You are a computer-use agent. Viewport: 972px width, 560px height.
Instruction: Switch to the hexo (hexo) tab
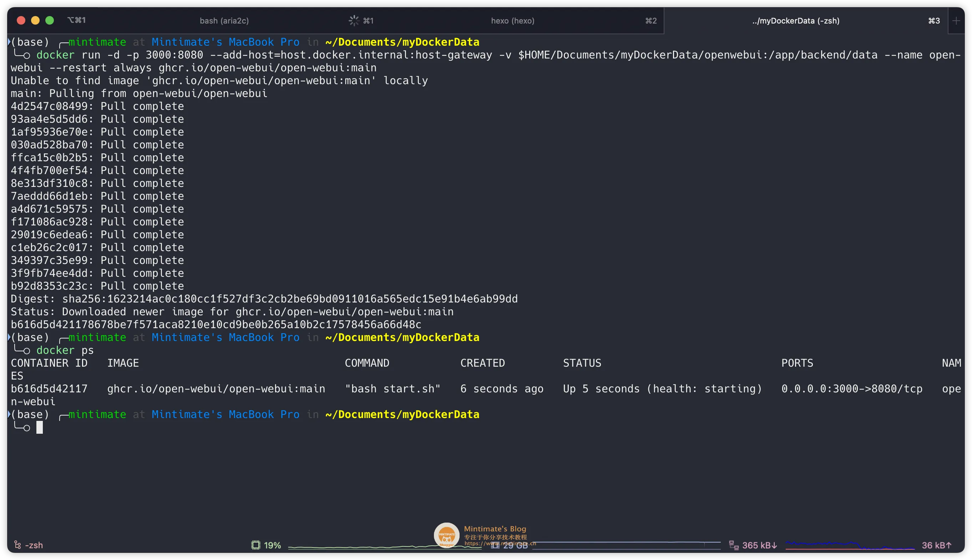(x=512, y=21)
